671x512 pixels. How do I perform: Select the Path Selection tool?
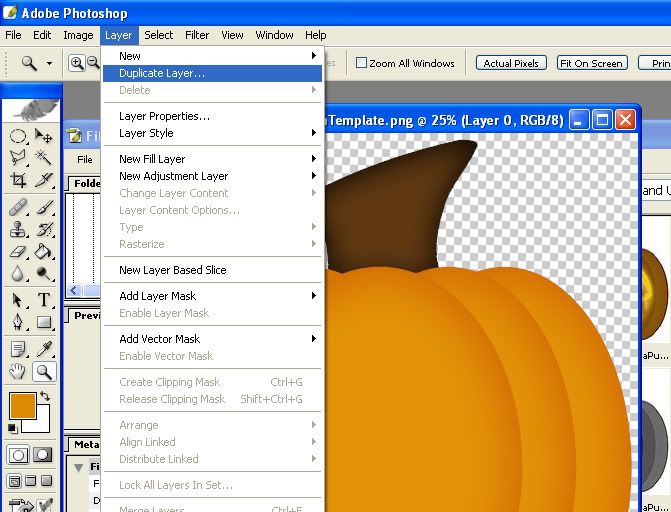[x=18, y=300]
